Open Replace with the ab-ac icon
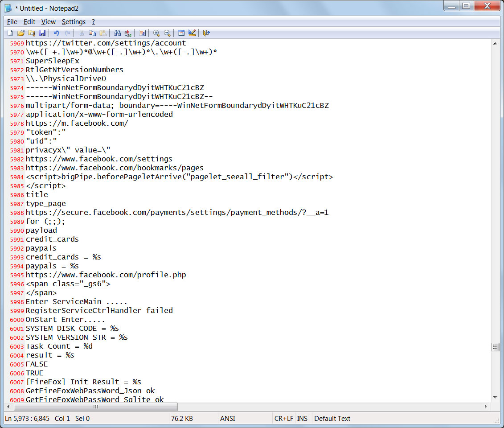This screenshot has width=504, height=428. tap(128, 33)
